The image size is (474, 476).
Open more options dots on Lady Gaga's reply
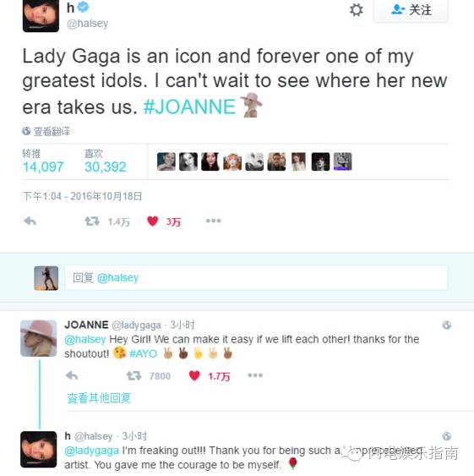point(255,375)
